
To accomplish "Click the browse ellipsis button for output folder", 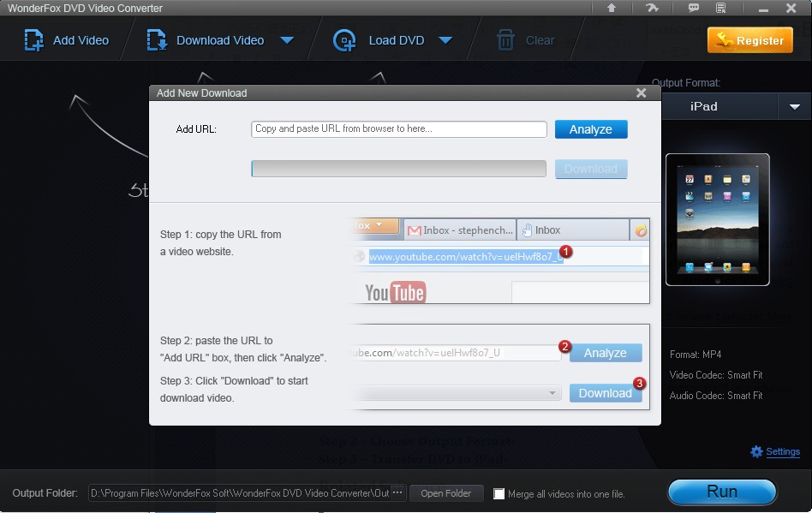I will pos(397,492).
